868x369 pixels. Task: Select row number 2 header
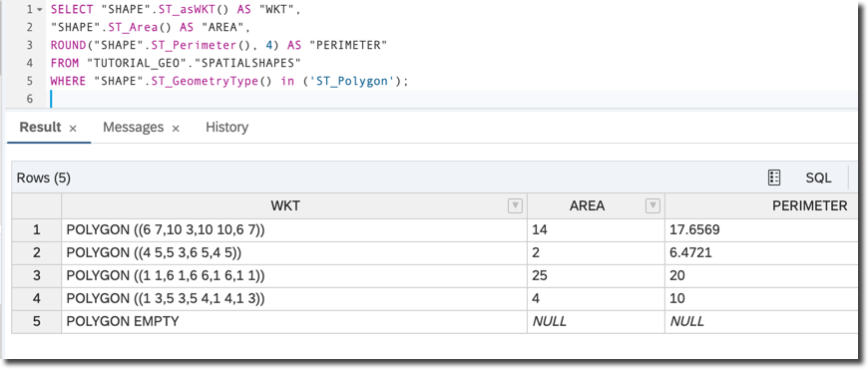pyautogui.click(x=37, y=253)
